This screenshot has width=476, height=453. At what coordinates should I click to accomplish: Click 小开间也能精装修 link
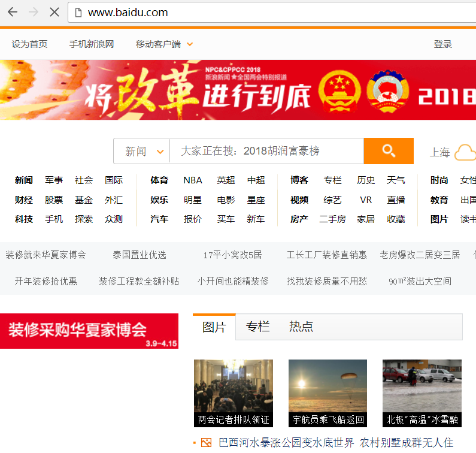click(x=233, y=282)
